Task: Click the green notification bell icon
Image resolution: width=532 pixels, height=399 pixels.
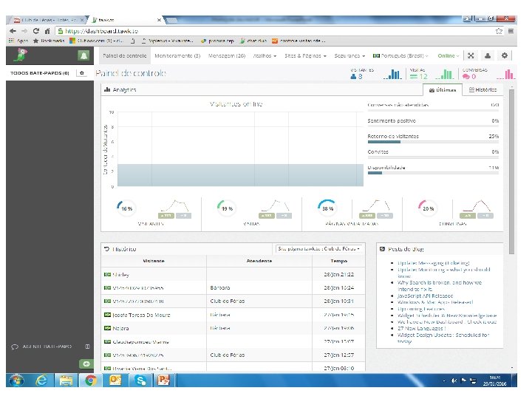Action: click(83, 55)
